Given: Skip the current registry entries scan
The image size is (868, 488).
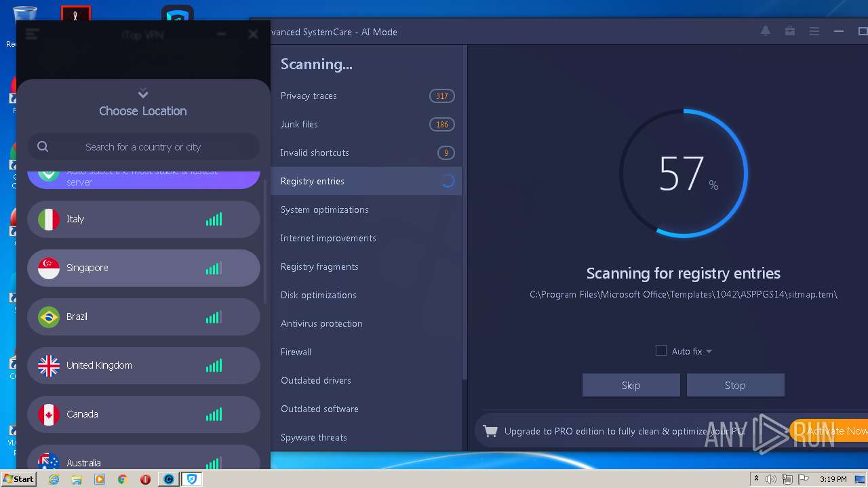Looking at the screenshot, I should tap(631, 385).
